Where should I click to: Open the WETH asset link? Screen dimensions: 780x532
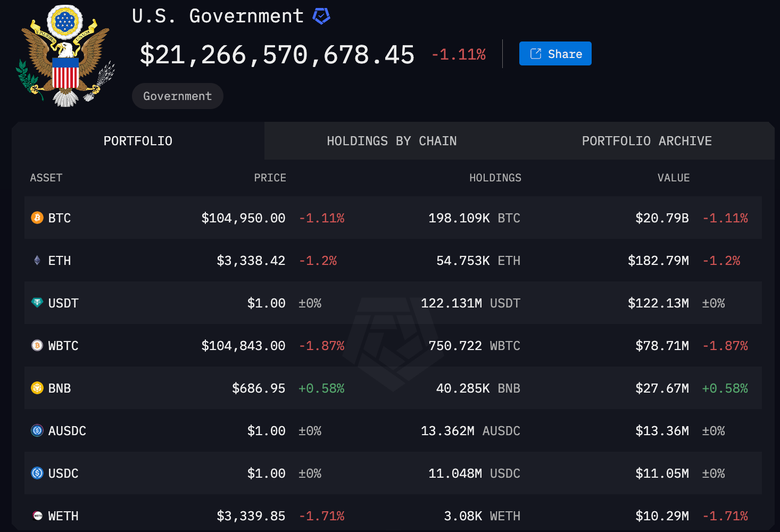63,516
